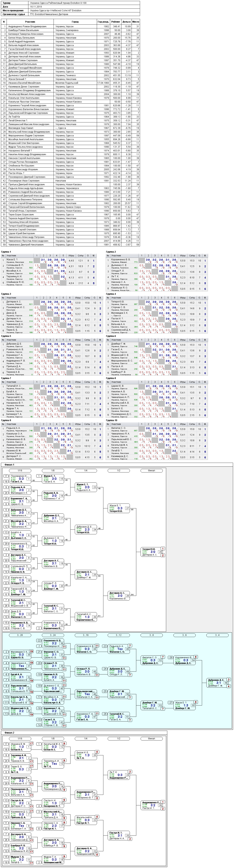Click the '3...4' consolation round label
234x868 pixels.
[x=217, y=635]
